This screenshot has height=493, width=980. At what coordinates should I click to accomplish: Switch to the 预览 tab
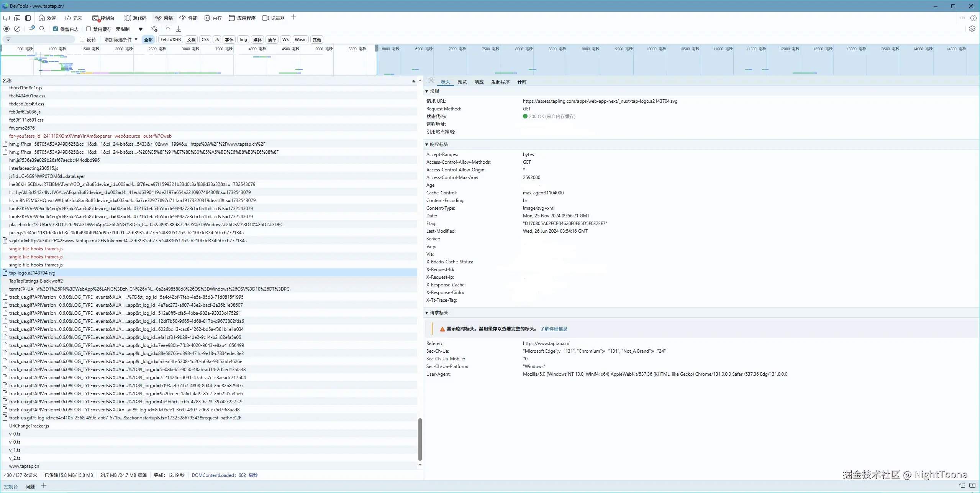pos(462,82)
